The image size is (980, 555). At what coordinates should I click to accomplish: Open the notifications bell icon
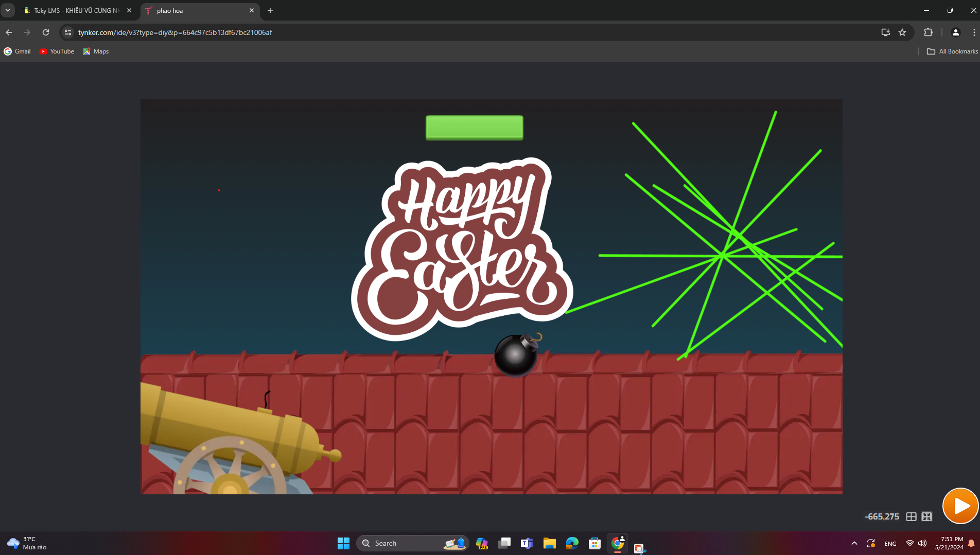point(971,543)
